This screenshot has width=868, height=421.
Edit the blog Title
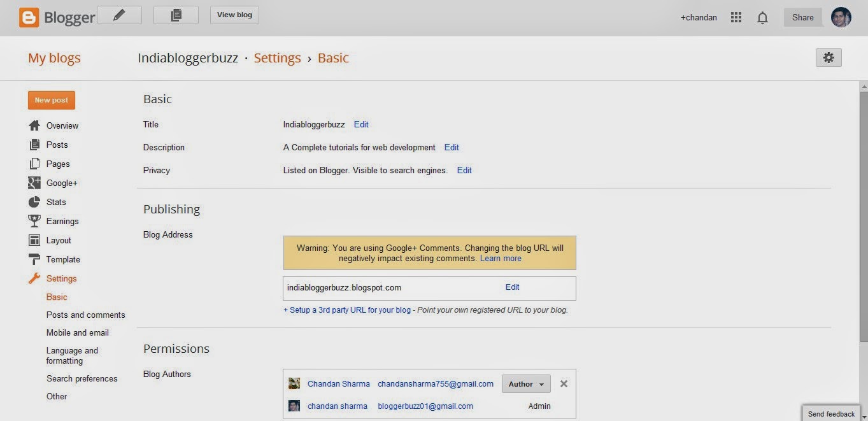pos(361,124)
